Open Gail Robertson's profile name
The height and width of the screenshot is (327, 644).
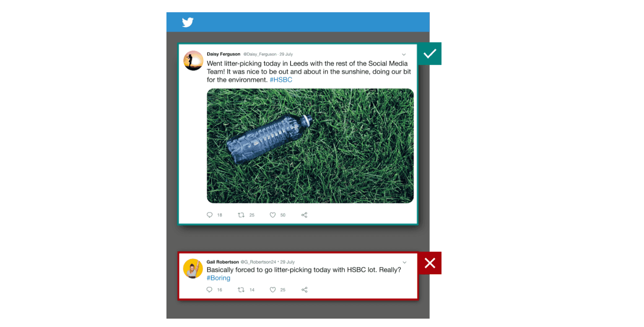coord(223,262)
